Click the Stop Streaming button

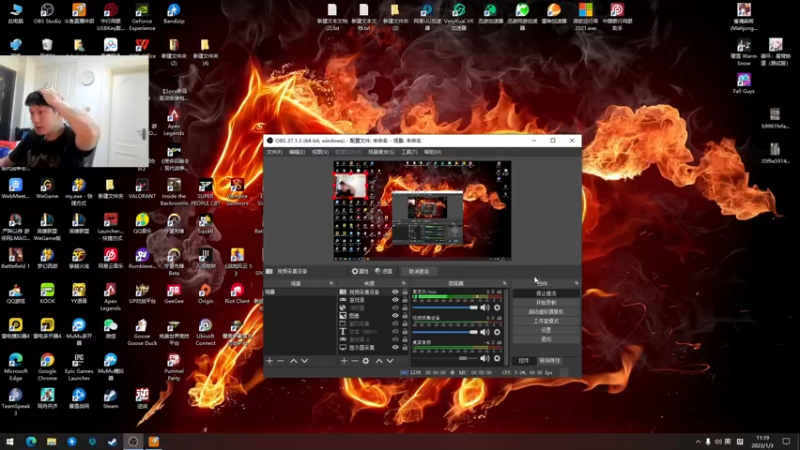[546, 293]
